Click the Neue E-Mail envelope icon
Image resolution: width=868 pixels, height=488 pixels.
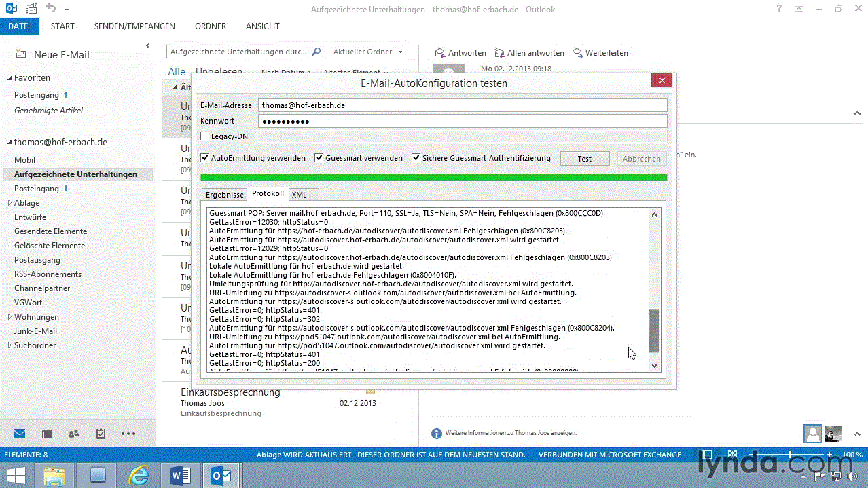click(x=22, y=54)
